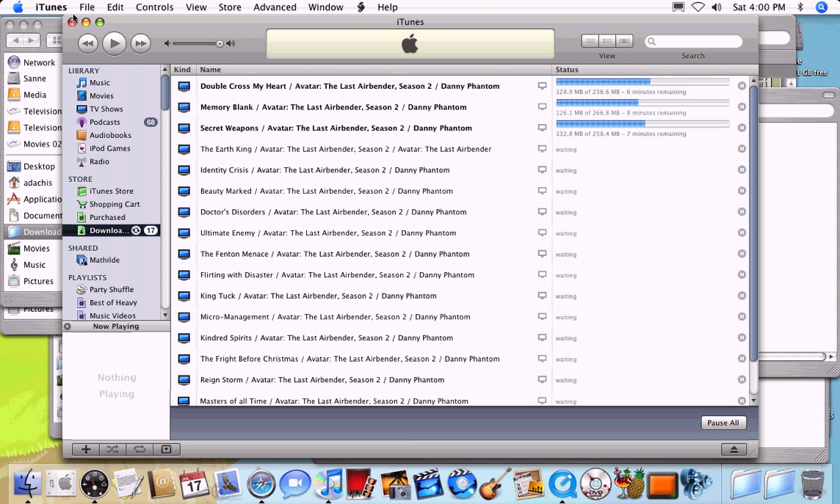Pause the waiting Identity Crisis download
840x504 pixels.
pos(742,169)
